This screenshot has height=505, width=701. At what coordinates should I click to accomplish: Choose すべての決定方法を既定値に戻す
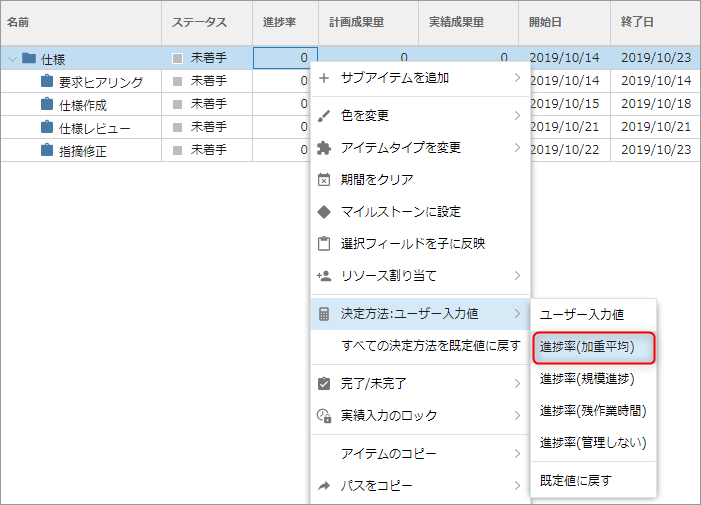click(x=420, y=345)
